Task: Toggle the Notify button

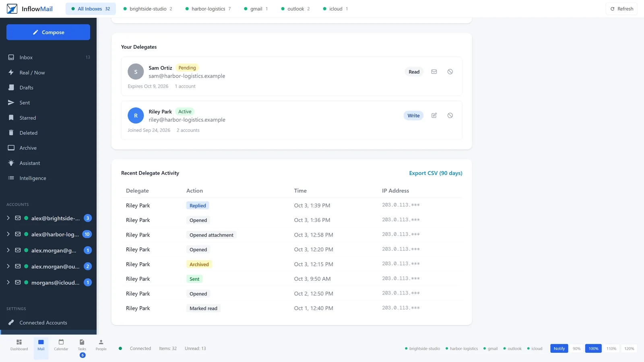Action: 559,349
